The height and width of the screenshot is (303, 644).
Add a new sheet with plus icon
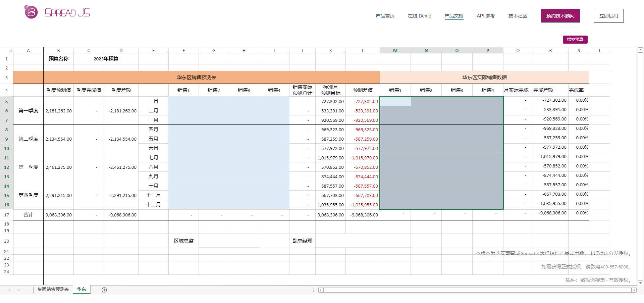point(104,290)
